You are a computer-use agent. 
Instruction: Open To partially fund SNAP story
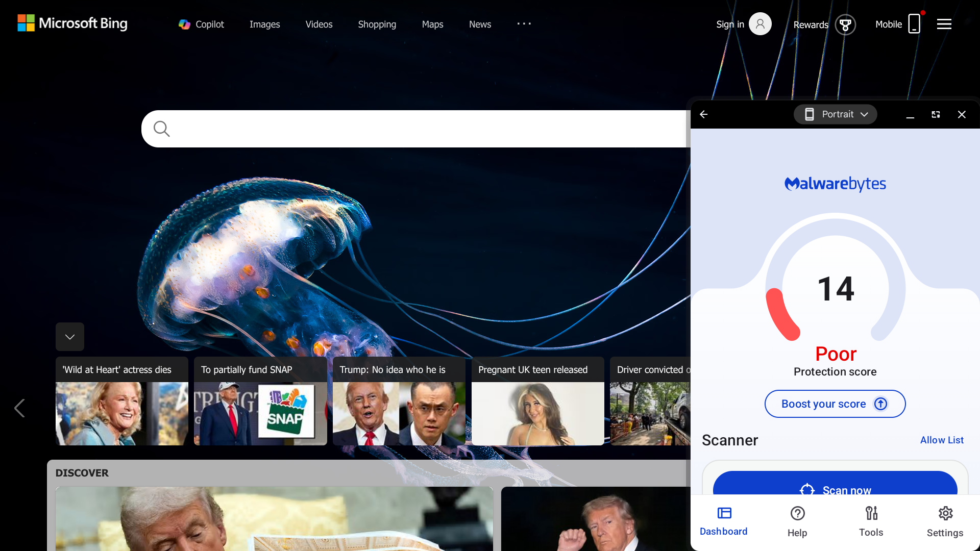coord(260,401)
